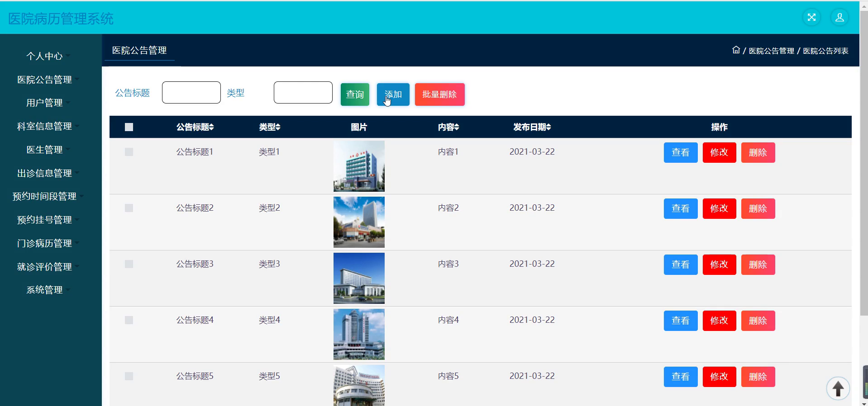Viewport: 868px width, 406px height.
Task: Sort by 公告标题 column arrows
Action: [x=211, y=127]
